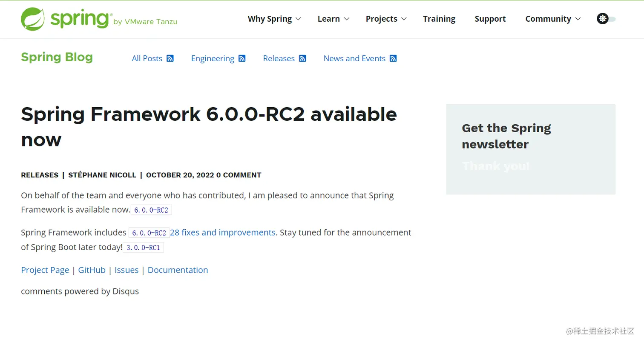Screen dimensions: 644x345
Task: Click the RSS icon next to Engineering
Action: coord(242,58)
